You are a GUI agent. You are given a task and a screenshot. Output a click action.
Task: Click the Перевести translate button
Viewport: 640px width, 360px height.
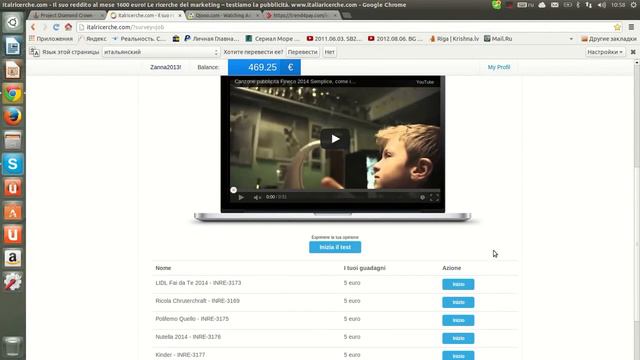(x=302, y=52)
